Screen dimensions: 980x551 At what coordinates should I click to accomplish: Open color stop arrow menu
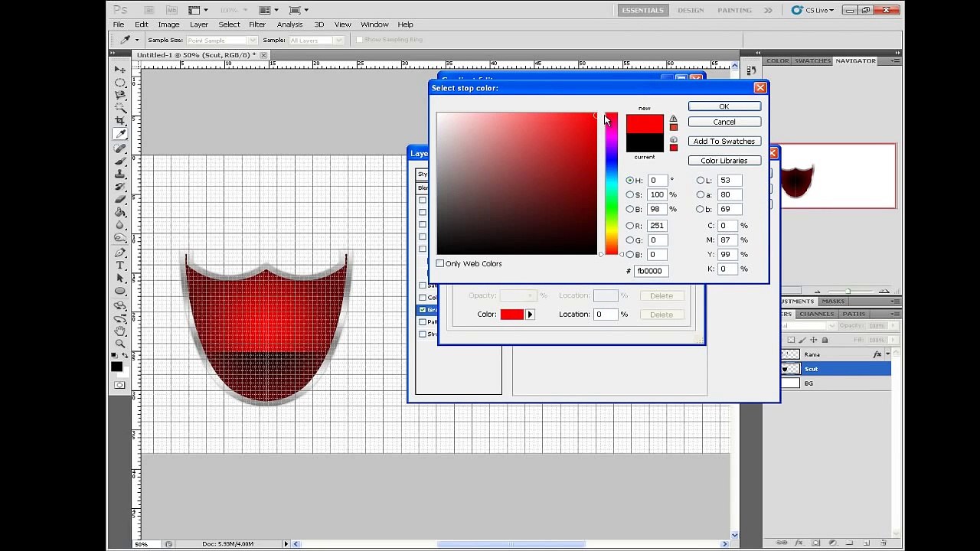tap(530, 315)
